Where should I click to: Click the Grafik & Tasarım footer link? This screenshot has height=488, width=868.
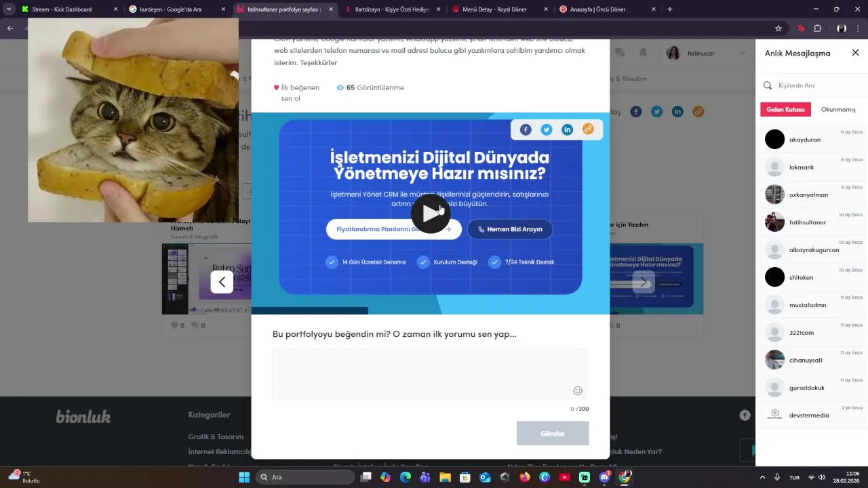[x=216, y=437]
